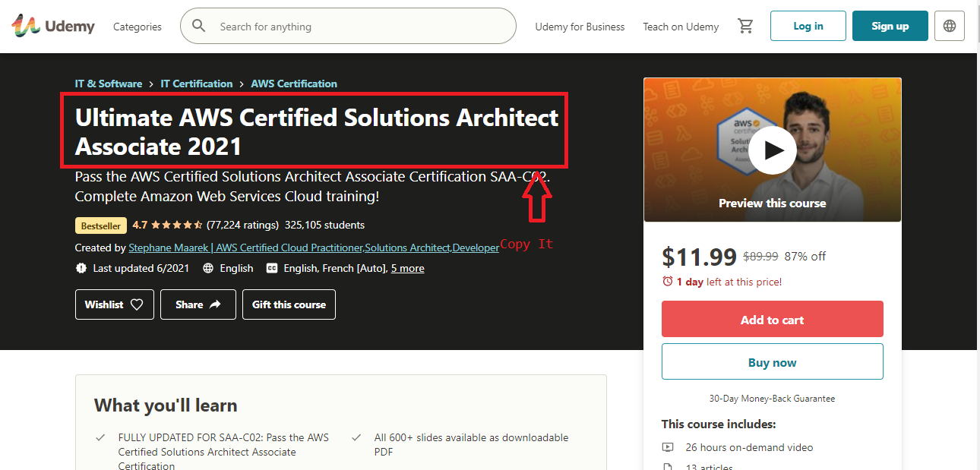Viewport: 980px width, 470px height.
Task: Open the IT & Software breadcrumb
Action: 109,84
